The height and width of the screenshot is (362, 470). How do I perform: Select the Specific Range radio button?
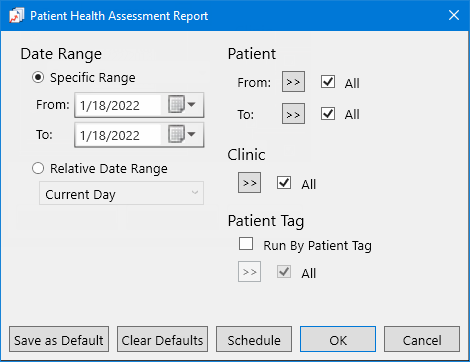38,77
